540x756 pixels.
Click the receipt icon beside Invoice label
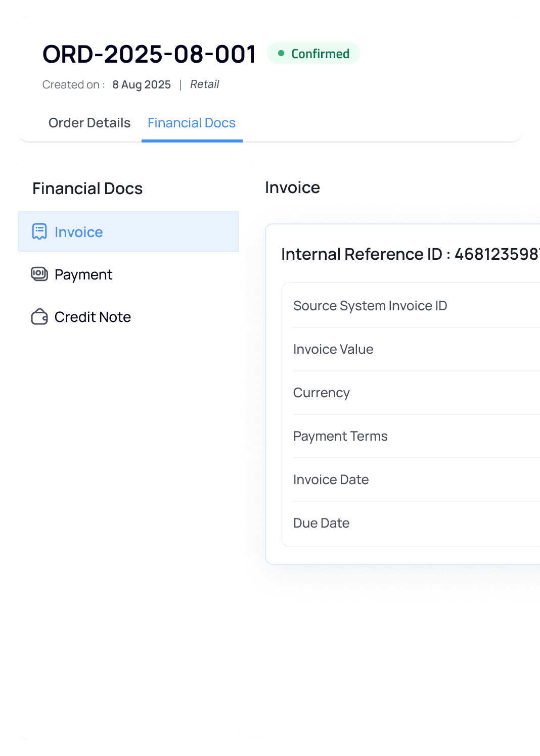click(x=39, y=231)
